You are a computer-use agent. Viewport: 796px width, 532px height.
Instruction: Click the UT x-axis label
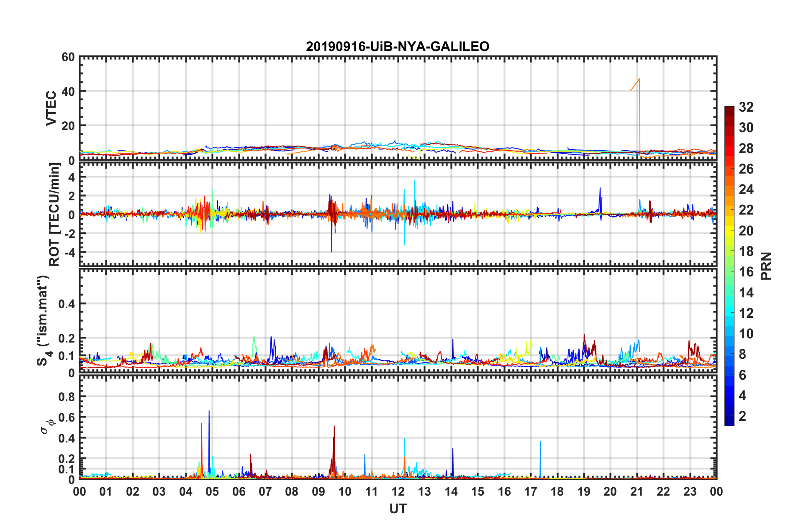point(398,509)
